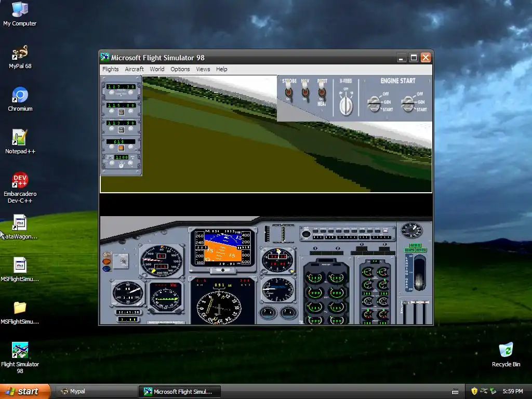
Task: Click the DME distance gauge
Action: tap(128, 293)
